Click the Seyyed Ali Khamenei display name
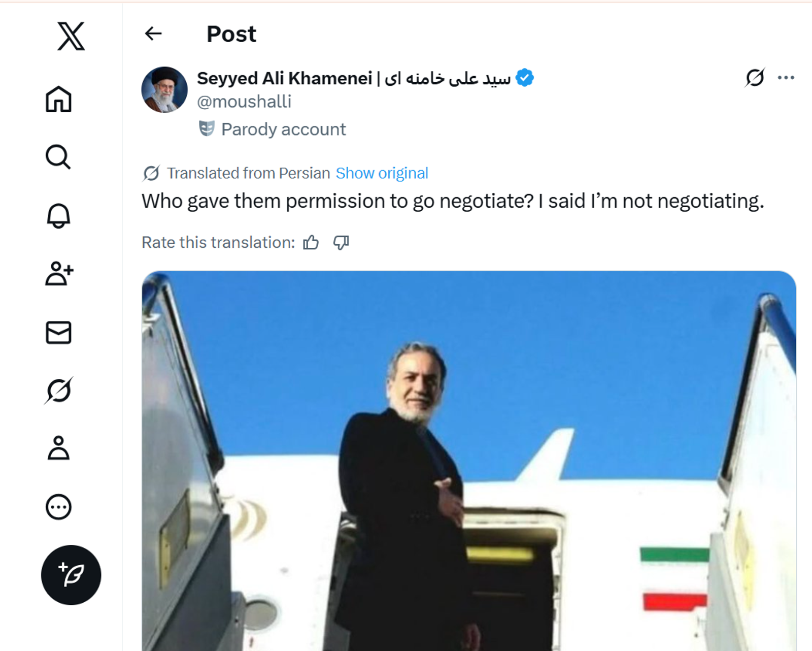The height and width of the screenshot is (651, 812). pos(284,78)
